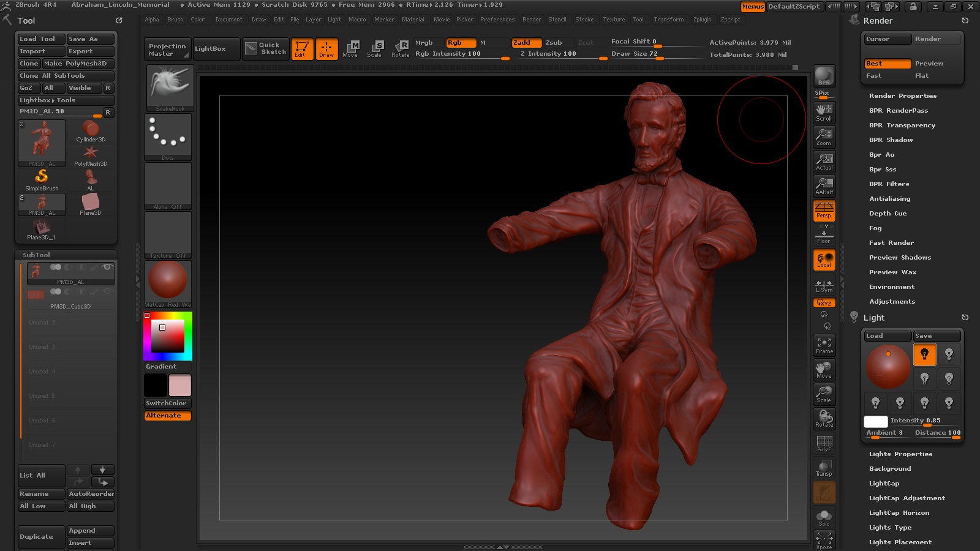Click the light placement sphere preview

click(x=888, y=366)
